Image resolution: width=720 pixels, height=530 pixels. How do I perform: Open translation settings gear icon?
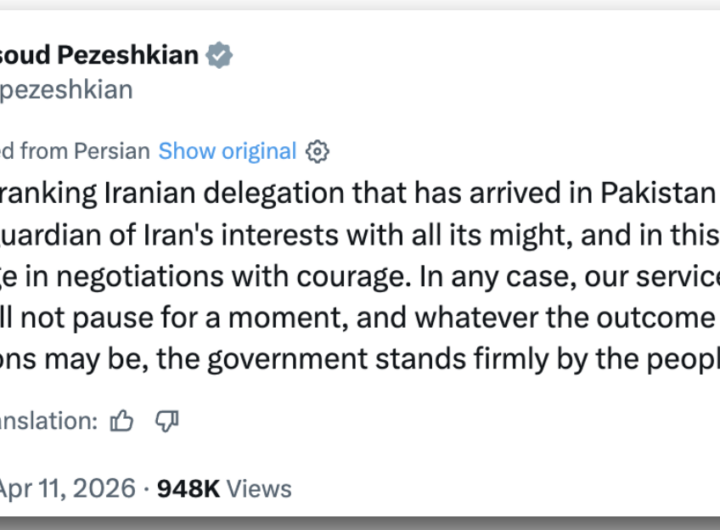[317, 152]
